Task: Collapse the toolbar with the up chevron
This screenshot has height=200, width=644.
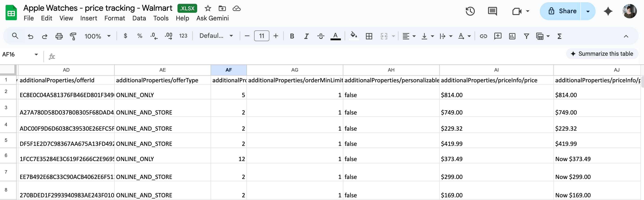Action: click(x=626, y=36)
